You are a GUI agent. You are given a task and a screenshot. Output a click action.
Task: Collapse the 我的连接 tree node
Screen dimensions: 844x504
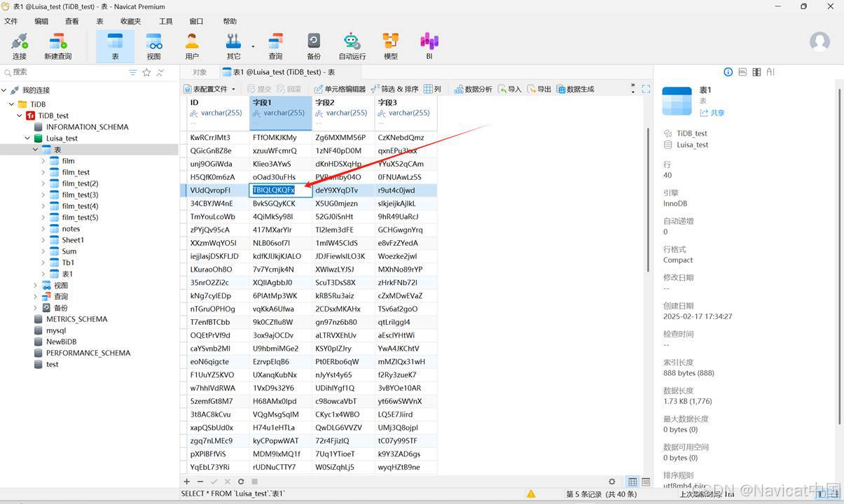pyautogui.click(x=4, y=90)
